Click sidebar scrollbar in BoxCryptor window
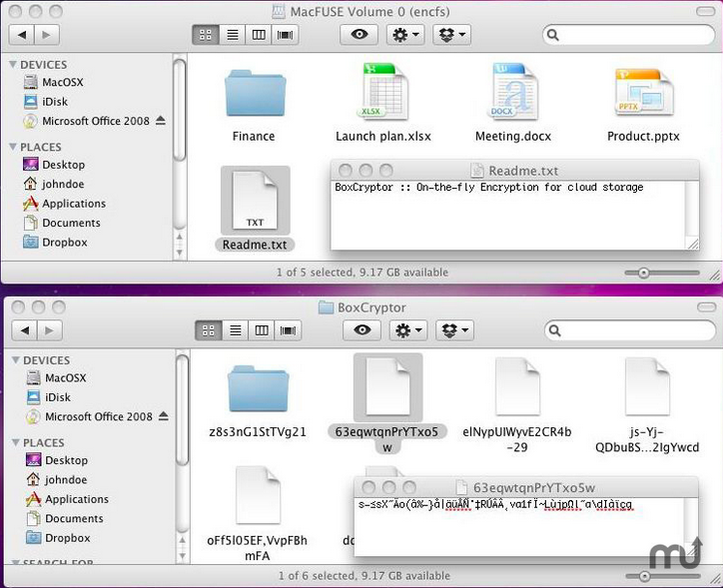This screenshot has height=588, width=723. click(x=183, y=410)
